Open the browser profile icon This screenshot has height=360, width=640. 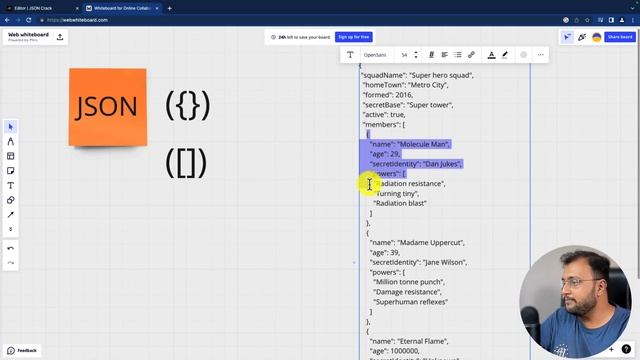pyautogui.click(x=622, y=20)
